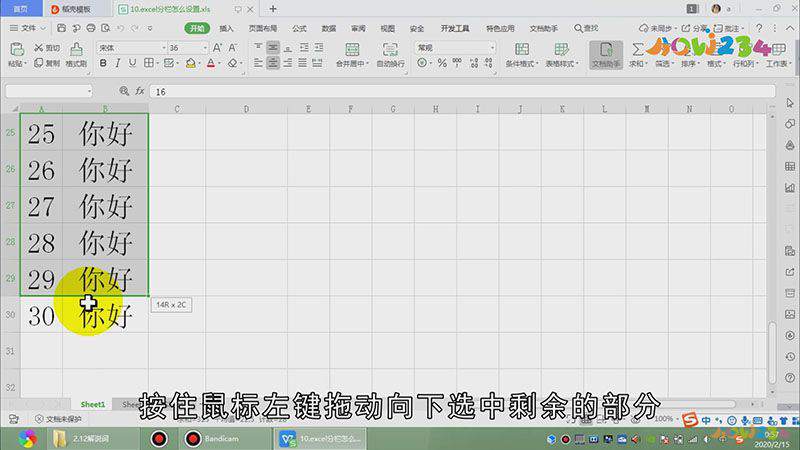
Task: Toggle center horizontal alignment
Action: (273, 63)
